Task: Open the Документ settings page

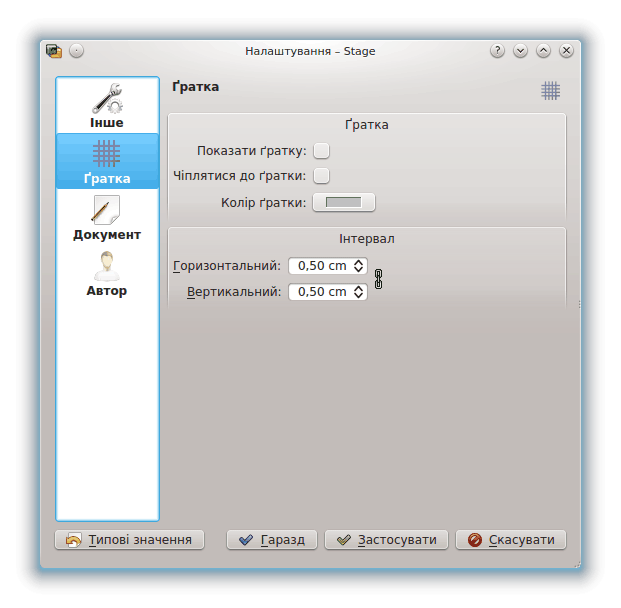Action: tap(107, 218)
